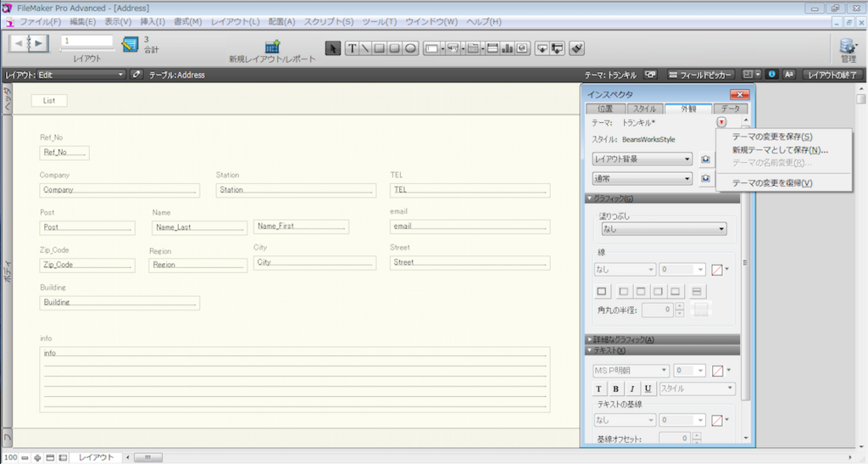Open Manage database icon
868x464 pixels.
pos(848,46)
